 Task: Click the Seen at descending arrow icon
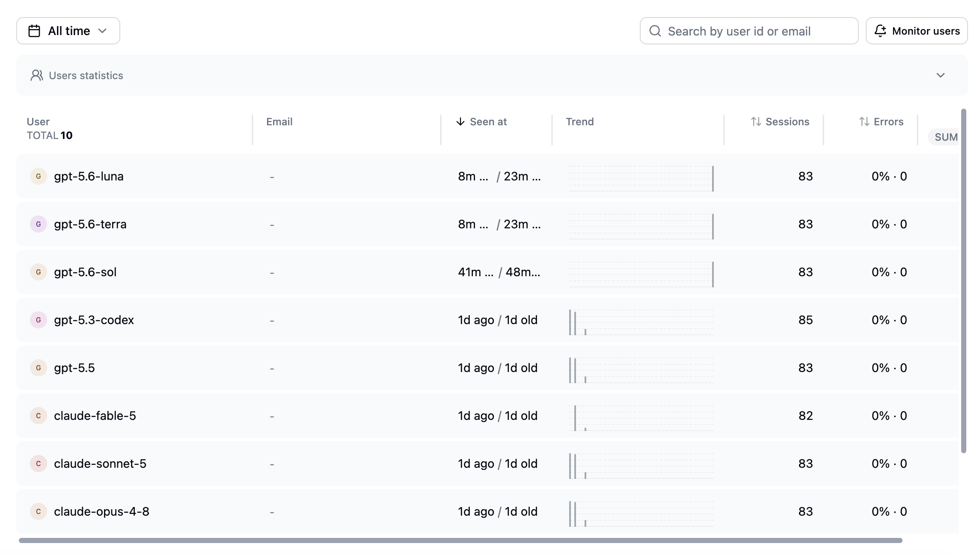click(x=460, y=122)
